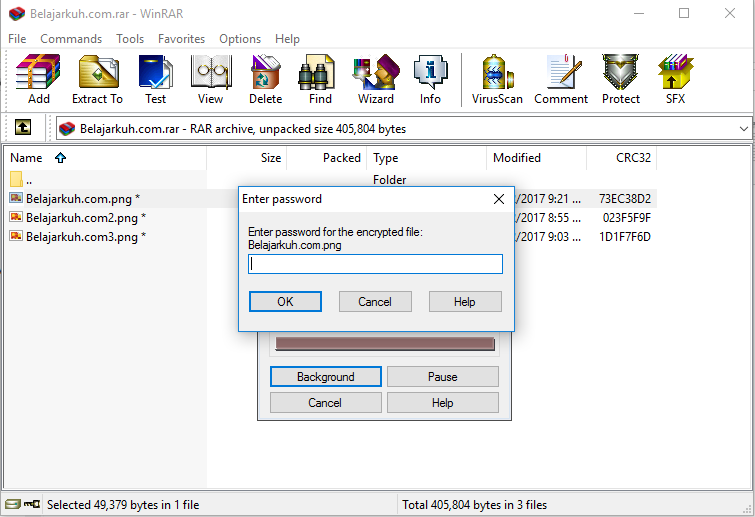Click Cancel in the progress dialog

pos(325,402)
